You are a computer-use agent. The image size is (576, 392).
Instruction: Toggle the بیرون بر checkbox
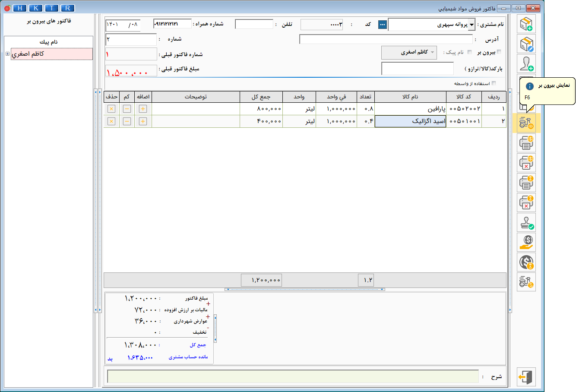tap(499, 52)
